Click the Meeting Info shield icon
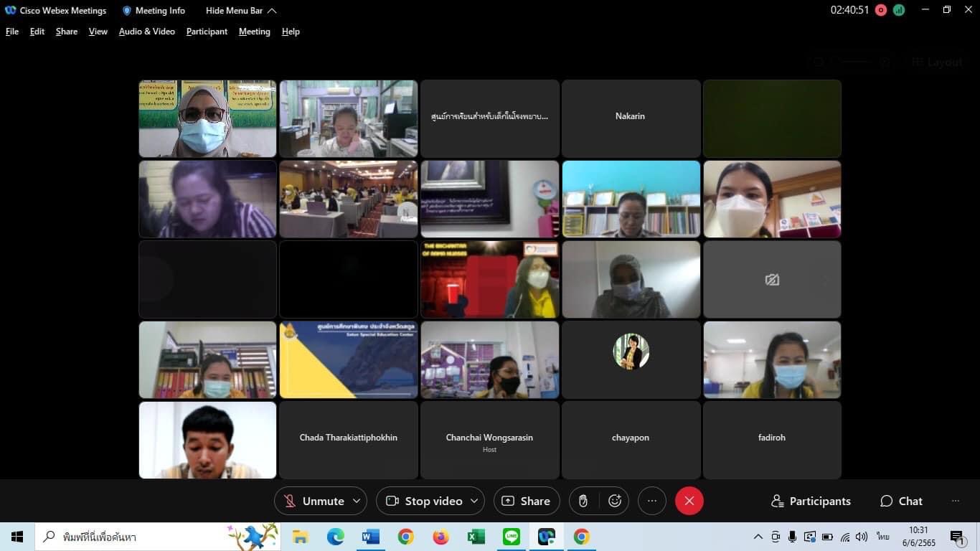 coord(127,11)
